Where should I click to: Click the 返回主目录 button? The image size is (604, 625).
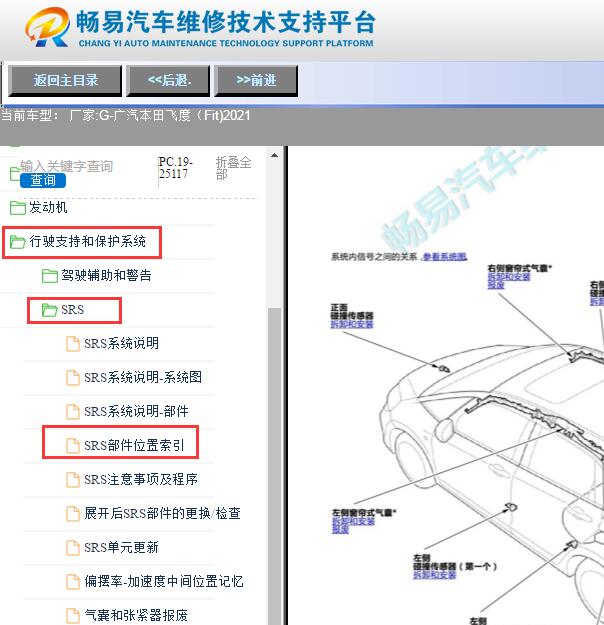coord(65,81)
